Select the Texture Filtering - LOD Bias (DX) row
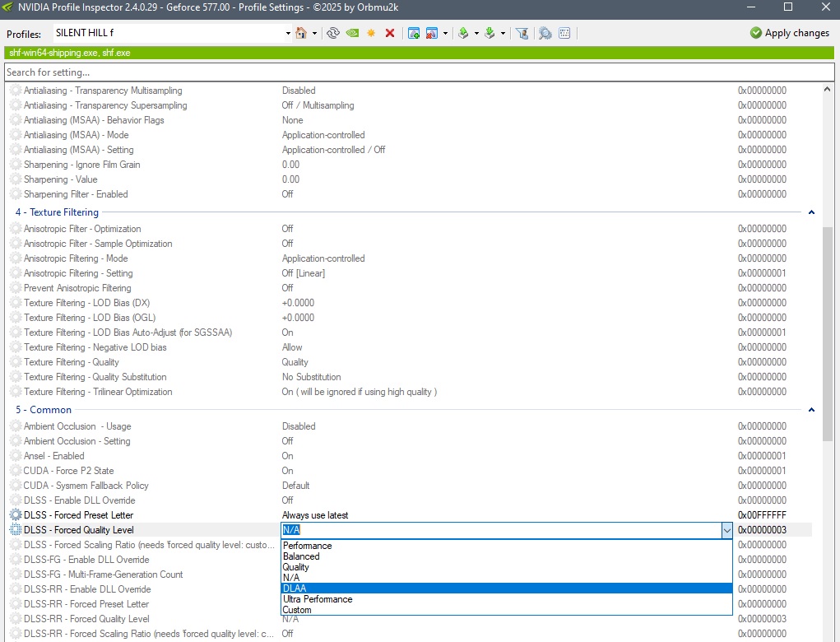The width and height of the screenshot is (840, 642). click(411, 304)
